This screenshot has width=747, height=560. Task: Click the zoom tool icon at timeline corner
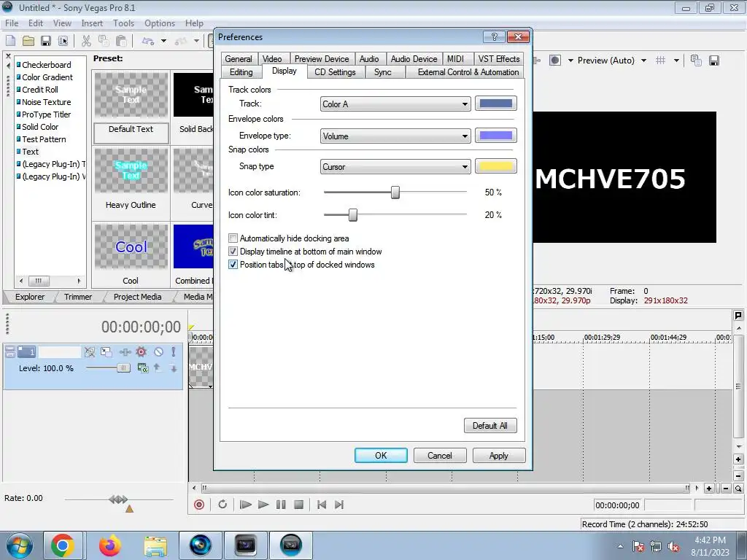pyautogui.click(x=738, y=489)
